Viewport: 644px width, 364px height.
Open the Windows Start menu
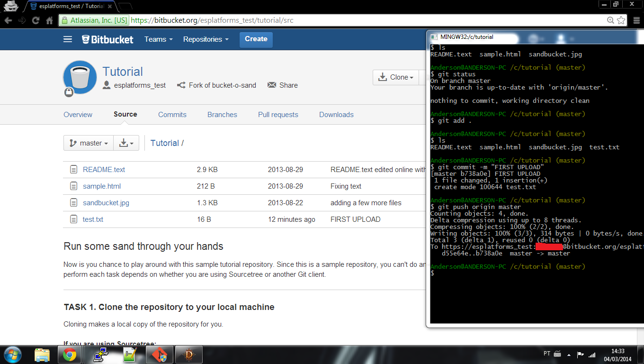12,355
